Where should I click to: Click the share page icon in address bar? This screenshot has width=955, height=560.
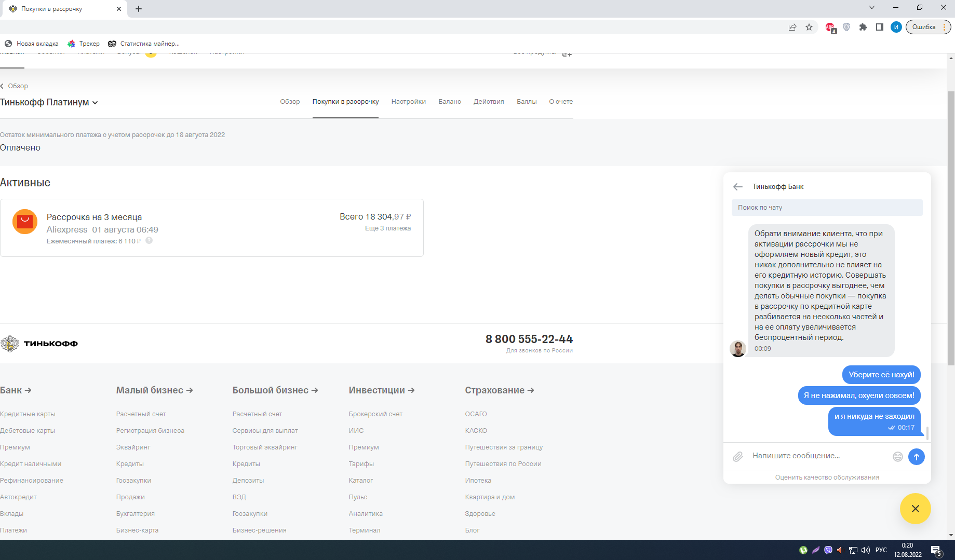(792, 27)
